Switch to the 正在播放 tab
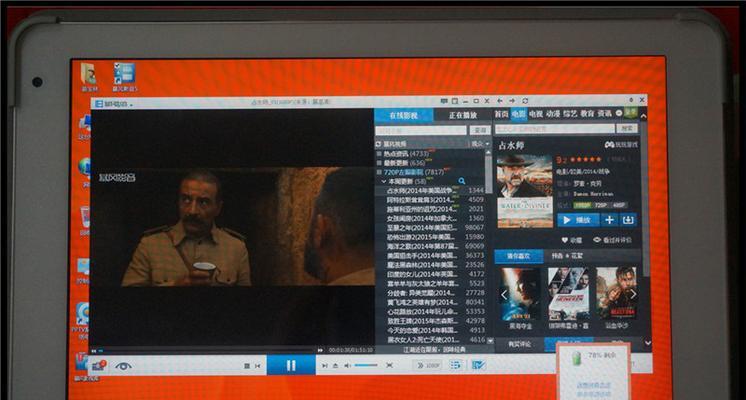Viewport: 746px width, 400px height. pos(463,116)
